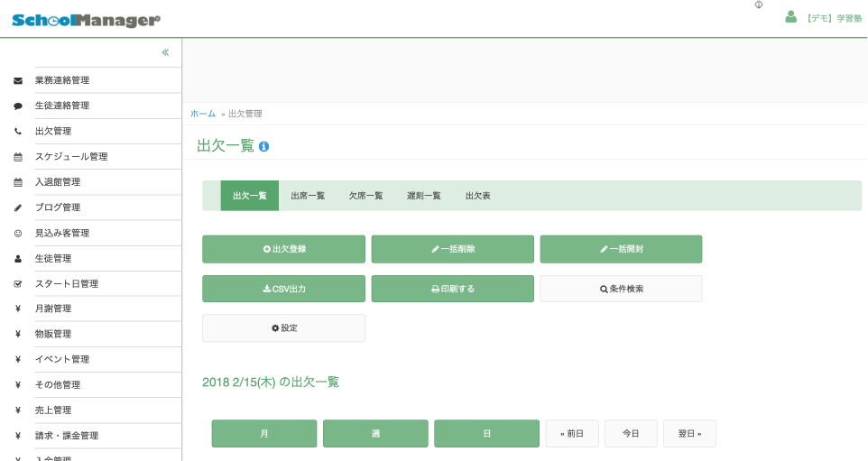Go to previous day with 前日
This screenshot has height=461, width=868.
click(x=572, y=433)
